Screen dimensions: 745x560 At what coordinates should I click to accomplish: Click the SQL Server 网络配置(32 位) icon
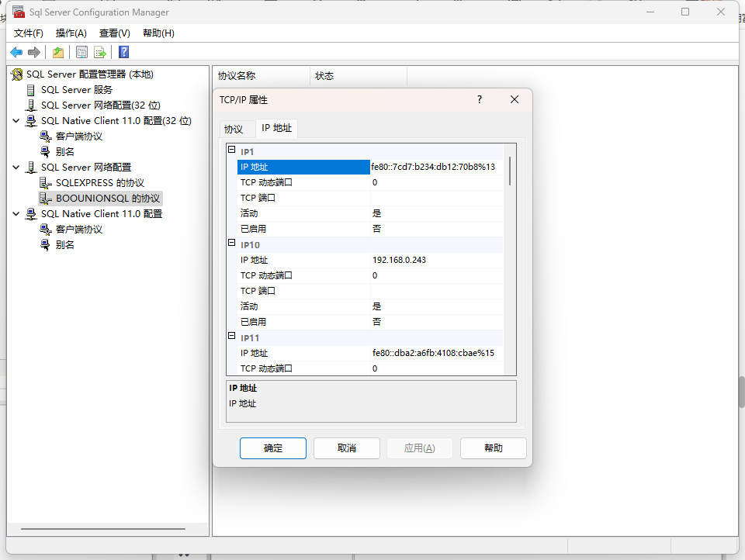click(x=31, y=105)
